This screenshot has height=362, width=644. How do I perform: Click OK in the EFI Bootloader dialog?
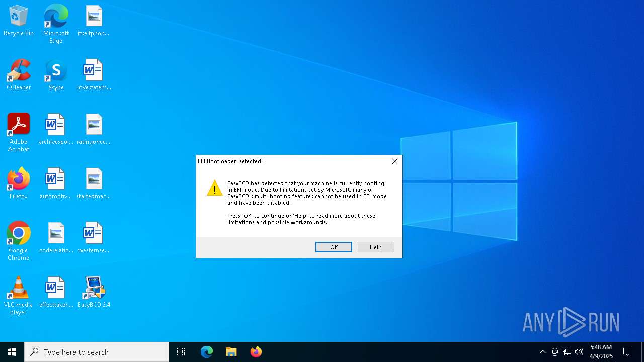pos(334,247)
